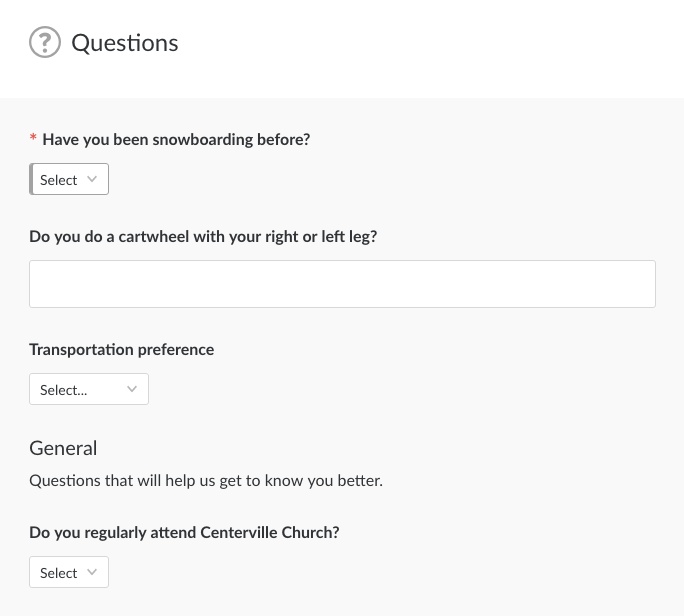Open the Transportation preference dropdown
684x616 pixels.
89,390
